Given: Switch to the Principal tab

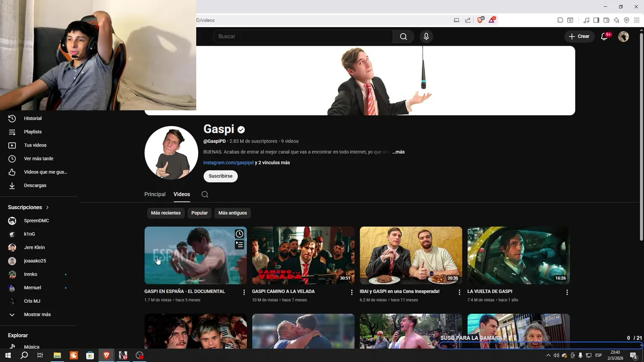Looking at the screenshot, I should [x=155, y=194].
